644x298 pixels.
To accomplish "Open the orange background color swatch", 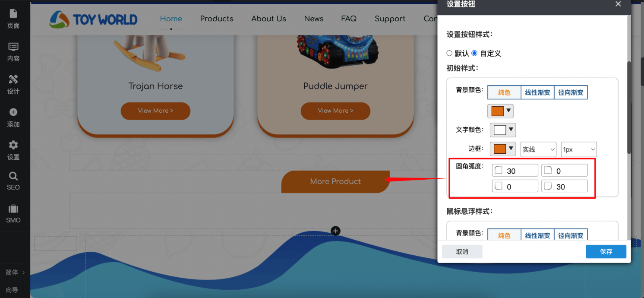I will pyautogui.click(x=497, y=111).
